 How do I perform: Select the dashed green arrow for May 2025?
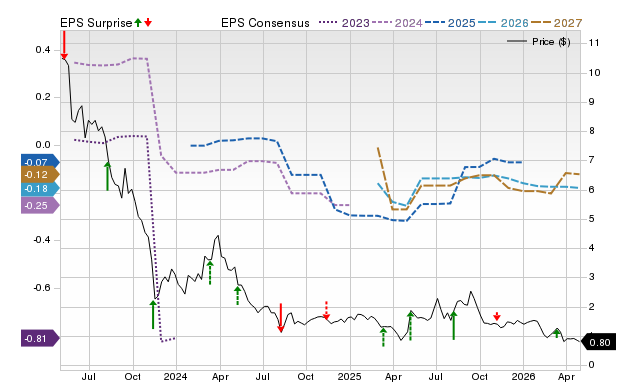410,325
